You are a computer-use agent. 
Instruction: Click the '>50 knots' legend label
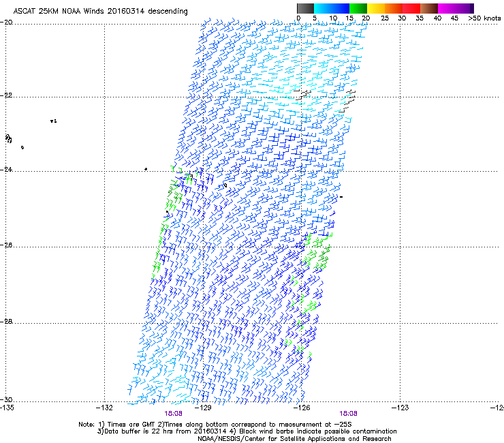click(x=484, y=18)
